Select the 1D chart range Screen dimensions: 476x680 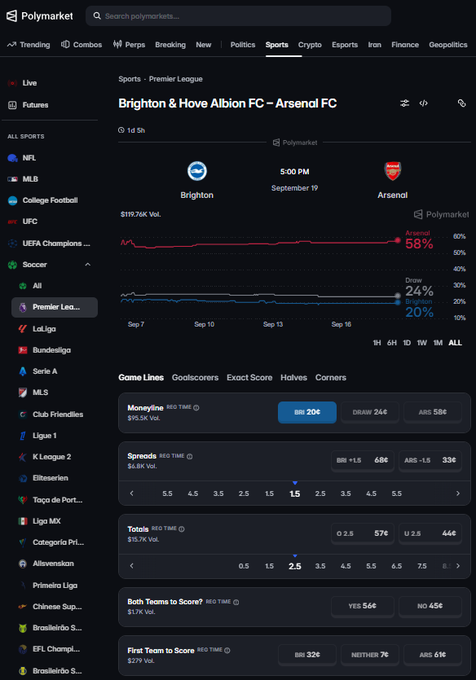click(407, 343)
